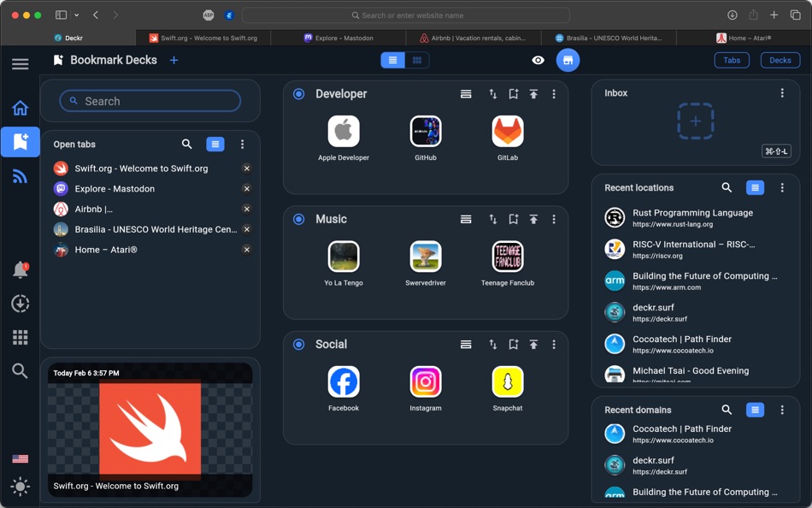Image resolution: width=812 pixels, height=508 pixels.
Task: Open notifications bell icon
Action: [21, 269]
